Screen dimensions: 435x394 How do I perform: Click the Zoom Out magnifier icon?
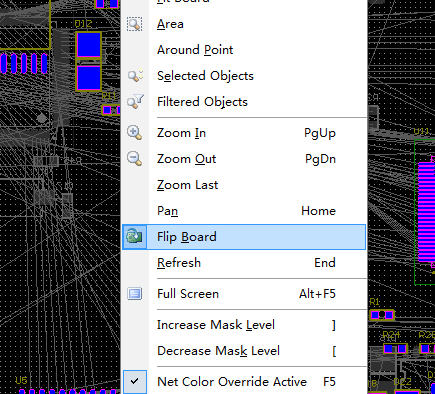pyautogui.click(x=134, y=159)
